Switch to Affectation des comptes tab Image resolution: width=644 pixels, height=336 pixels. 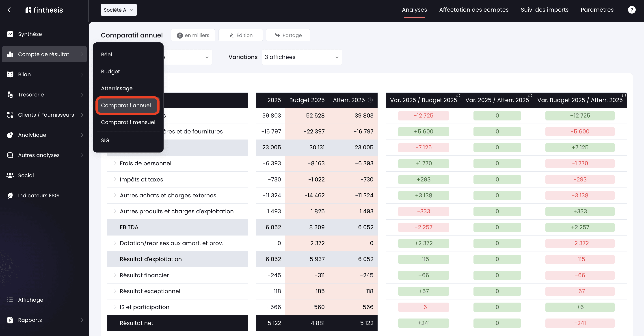473,10
